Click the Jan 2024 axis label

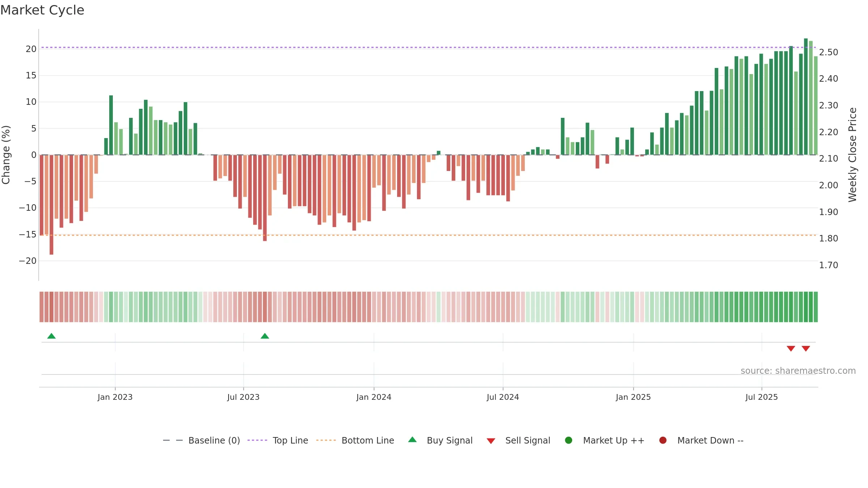pos(374,397)
